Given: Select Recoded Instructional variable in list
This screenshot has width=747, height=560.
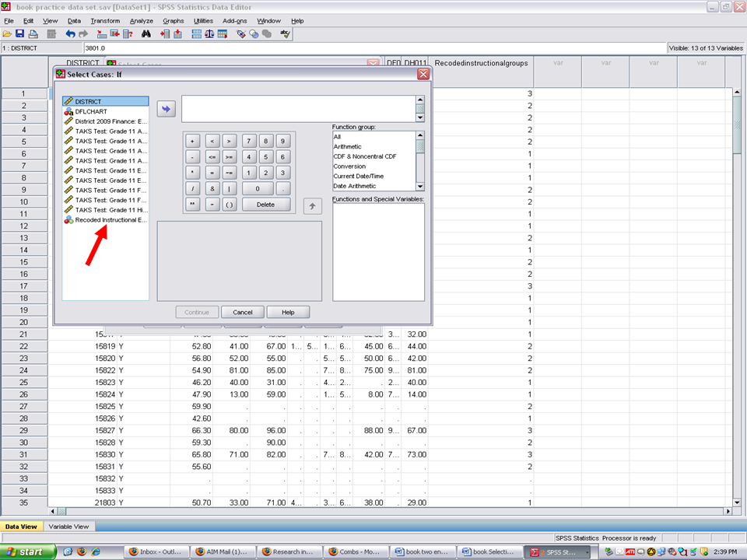Looking at the screenshot, I should pos(110,220).
